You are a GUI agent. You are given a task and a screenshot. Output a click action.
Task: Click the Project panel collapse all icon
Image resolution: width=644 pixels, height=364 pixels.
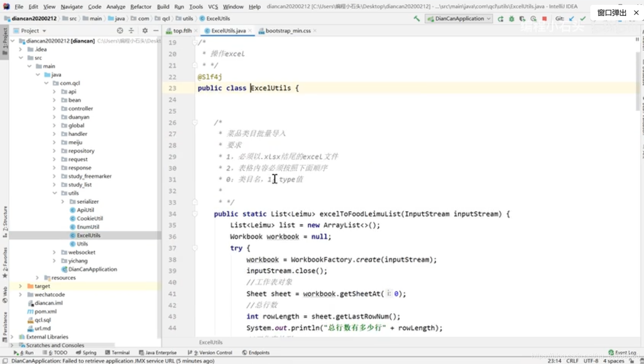[x=131, y=31]
